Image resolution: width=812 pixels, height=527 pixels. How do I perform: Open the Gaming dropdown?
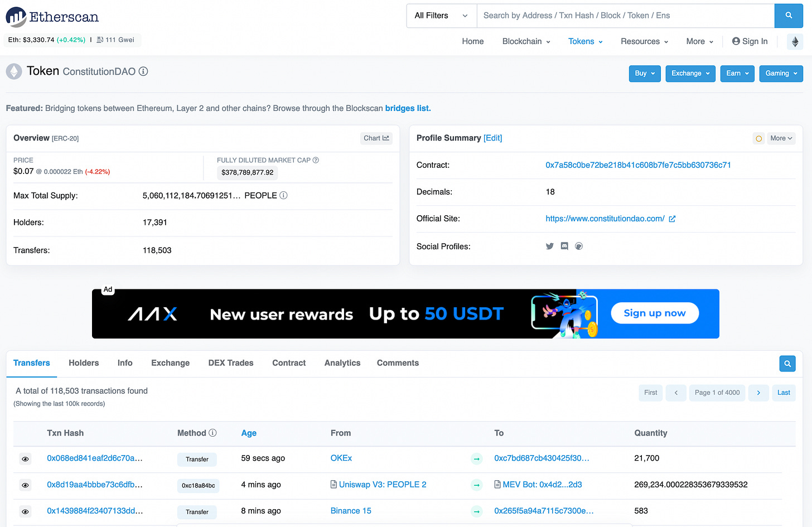(781, 74)
